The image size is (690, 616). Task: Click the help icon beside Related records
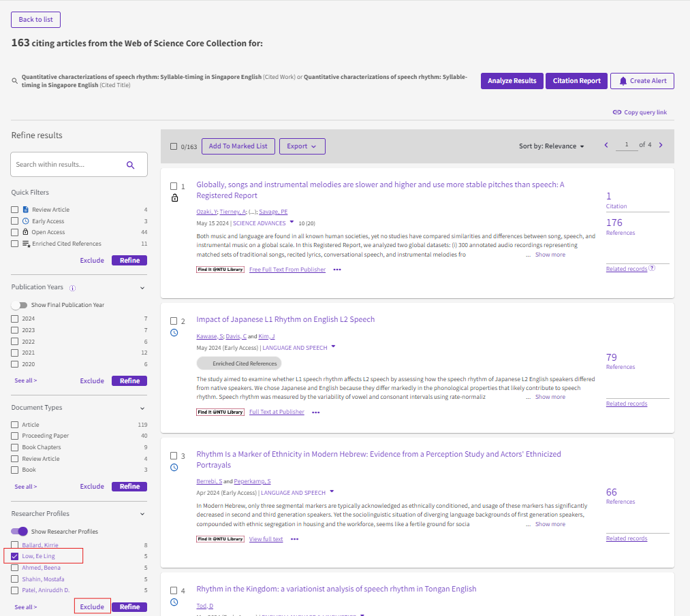pyautogui.click(x=652, y=268)
